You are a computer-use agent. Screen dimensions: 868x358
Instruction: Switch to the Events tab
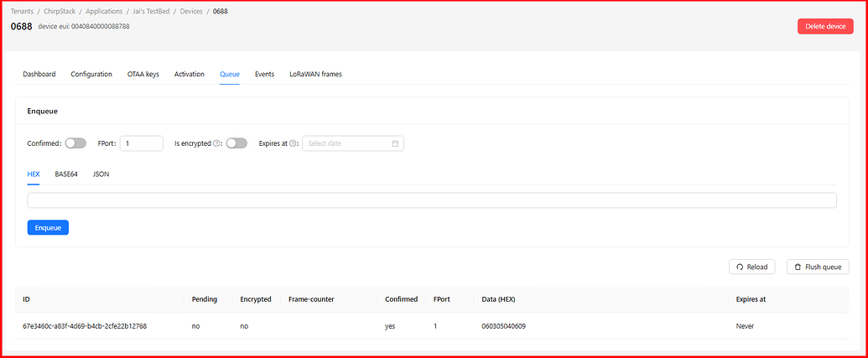264,74
